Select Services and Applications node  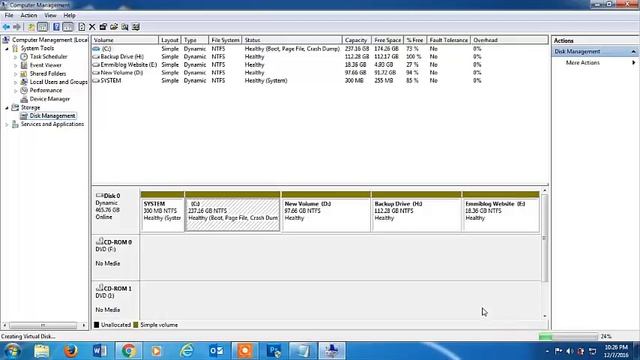point(52,124)
